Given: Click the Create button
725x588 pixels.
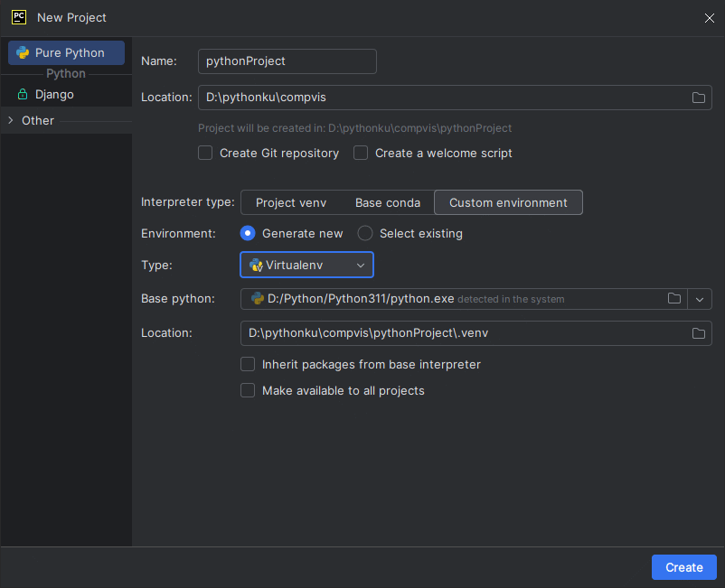Looking at the screenshot, I should click(683, 567).
